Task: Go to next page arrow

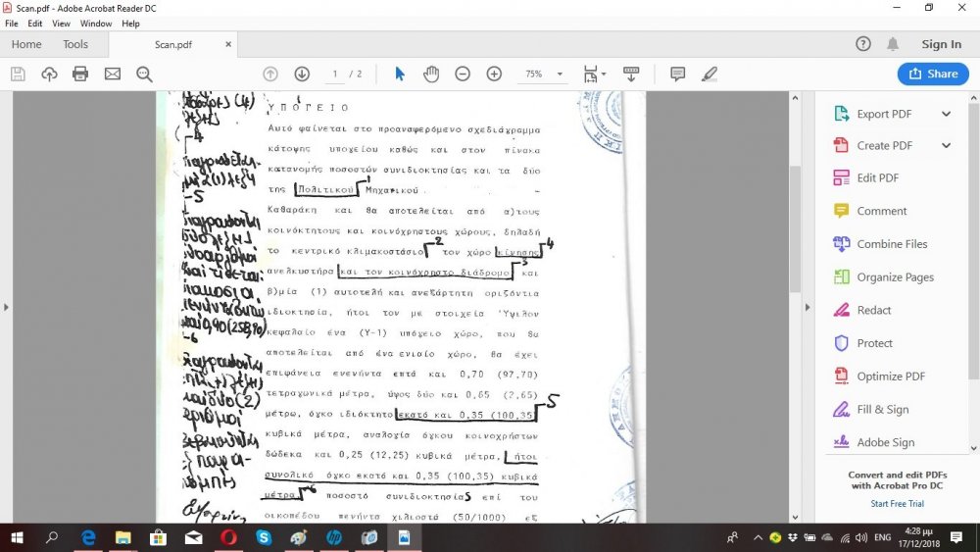Action: click(x=302, y=75)
